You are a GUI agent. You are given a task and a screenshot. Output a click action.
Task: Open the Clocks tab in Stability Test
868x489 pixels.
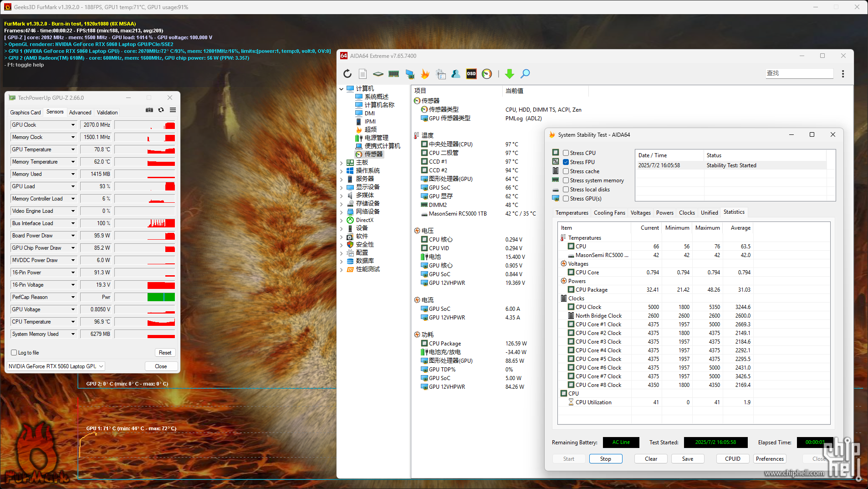point(687,213)
